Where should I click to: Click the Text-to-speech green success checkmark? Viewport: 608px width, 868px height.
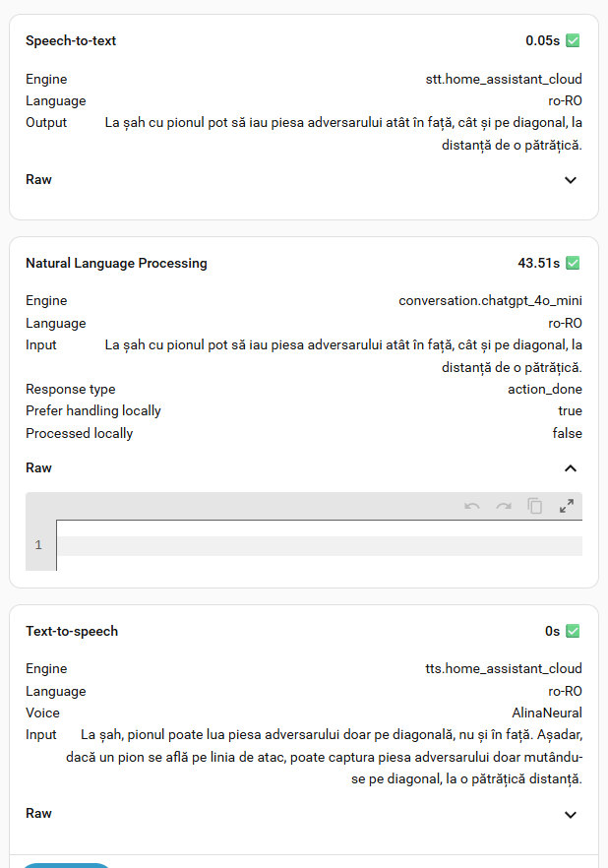pos(573,632)
